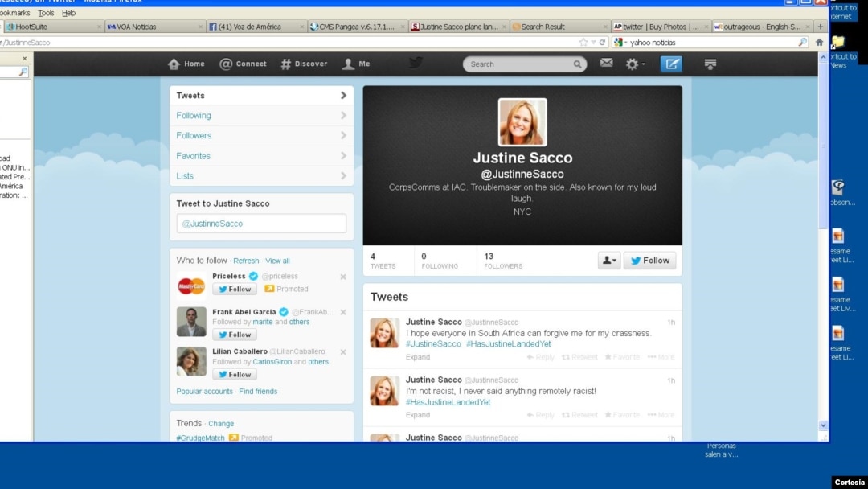Click the Tweet to Justine Sacco field

pyautogui.click(x=261, y=224)
